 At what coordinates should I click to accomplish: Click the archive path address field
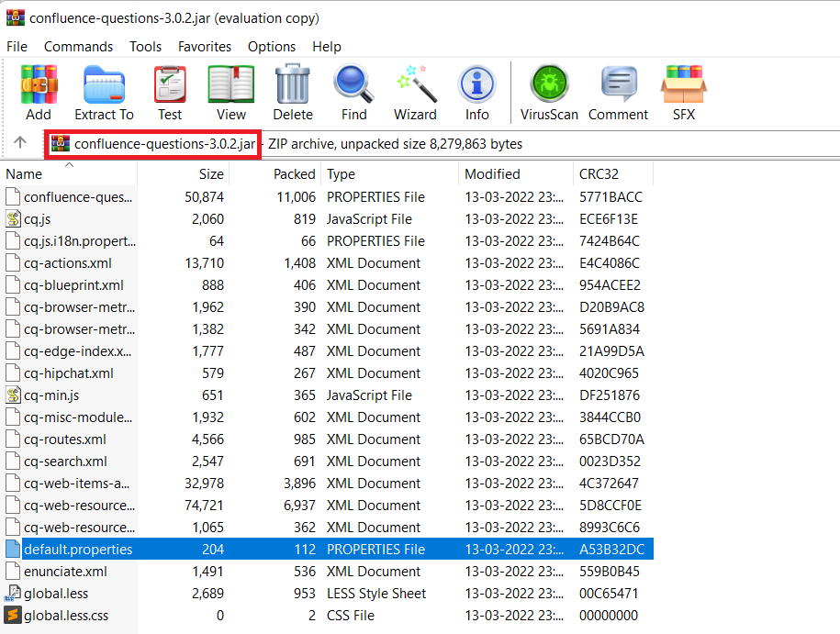tap(442, 143)
